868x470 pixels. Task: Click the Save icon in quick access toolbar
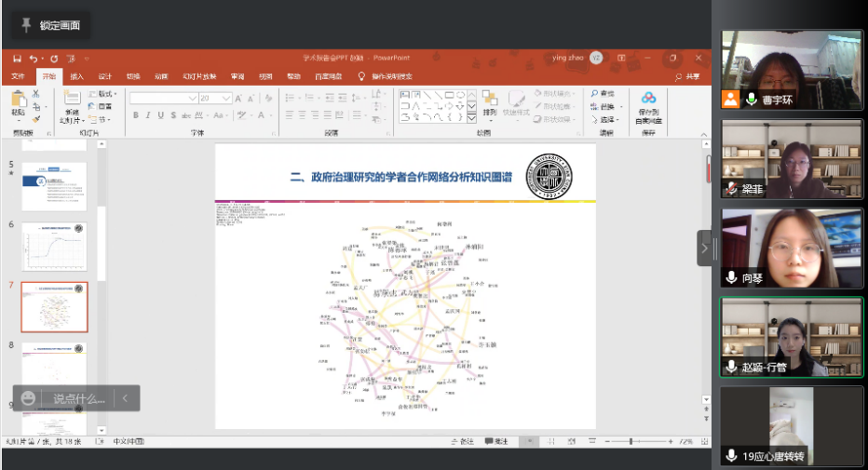[x=17, y=58]
